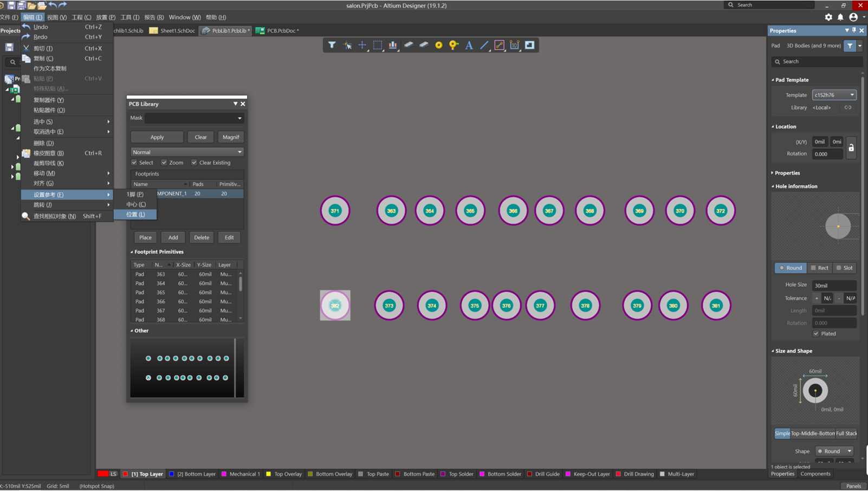Click the red current layer color swatch
Image resolution: width=868 pixels, height=491 pixels.
pos(103,474)
